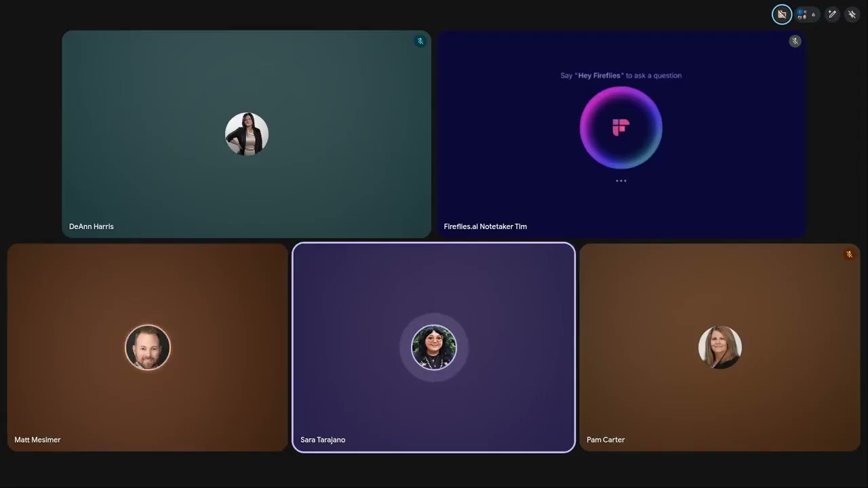Click the crossed-out pin icon at far right of top bar
This screenshot has width=868, height=488.
point(852,14)
